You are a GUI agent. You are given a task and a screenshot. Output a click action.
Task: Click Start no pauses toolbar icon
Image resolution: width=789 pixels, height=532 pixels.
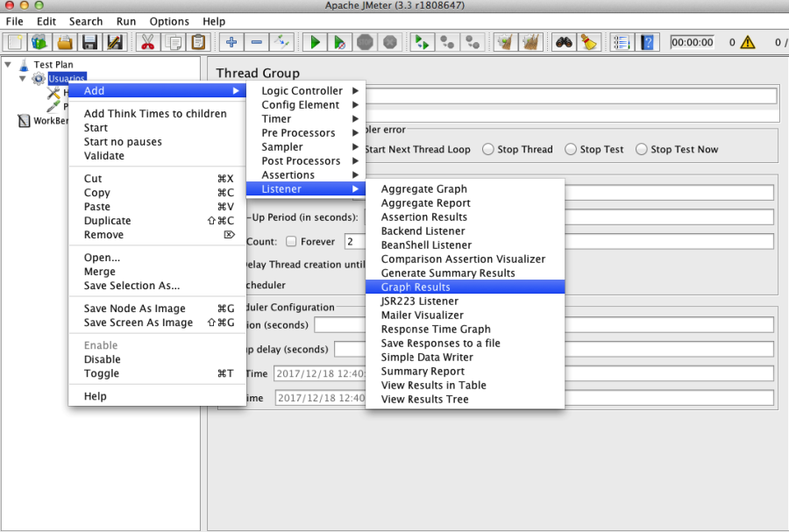point(340,42)
